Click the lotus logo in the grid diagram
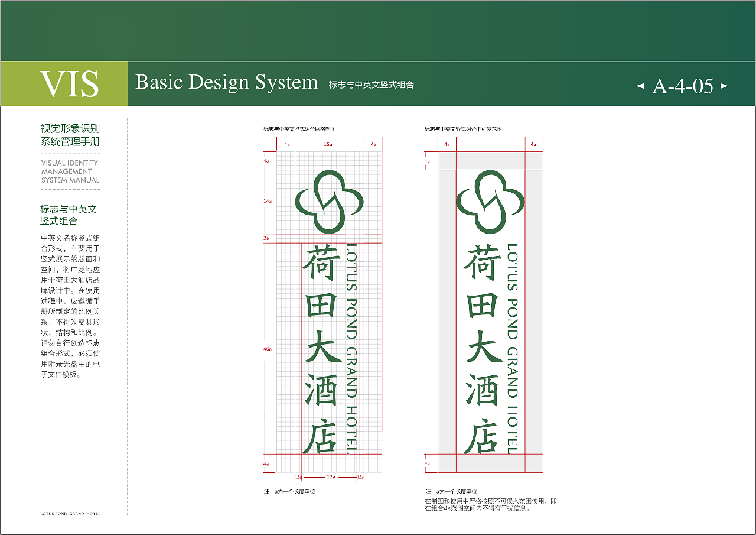 (x=328, y=202)
